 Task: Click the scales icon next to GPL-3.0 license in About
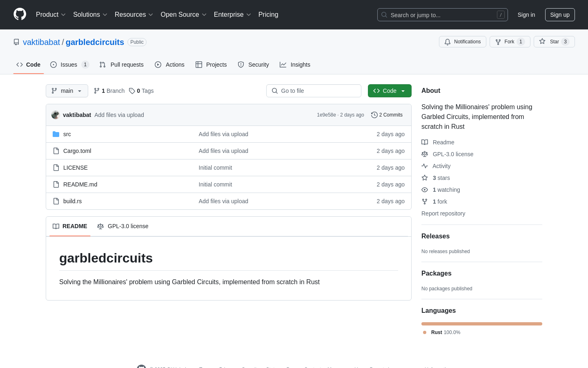(425, 154)
